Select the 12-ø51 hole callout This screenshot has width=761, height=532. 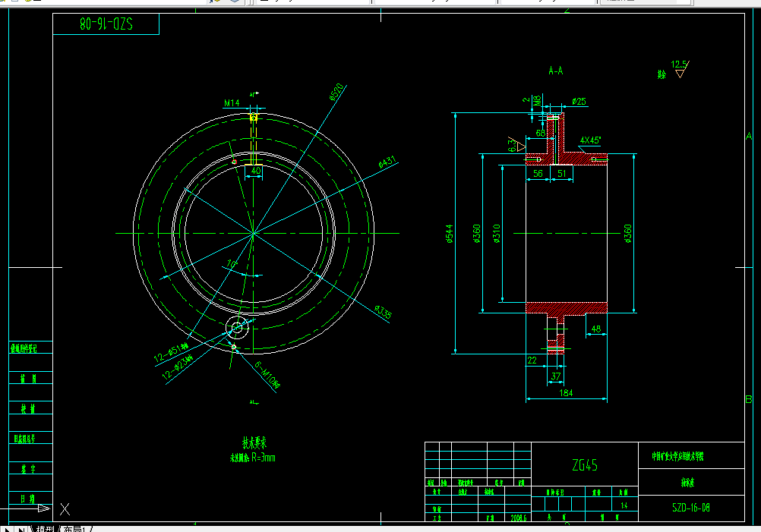(x=171, y=353)
